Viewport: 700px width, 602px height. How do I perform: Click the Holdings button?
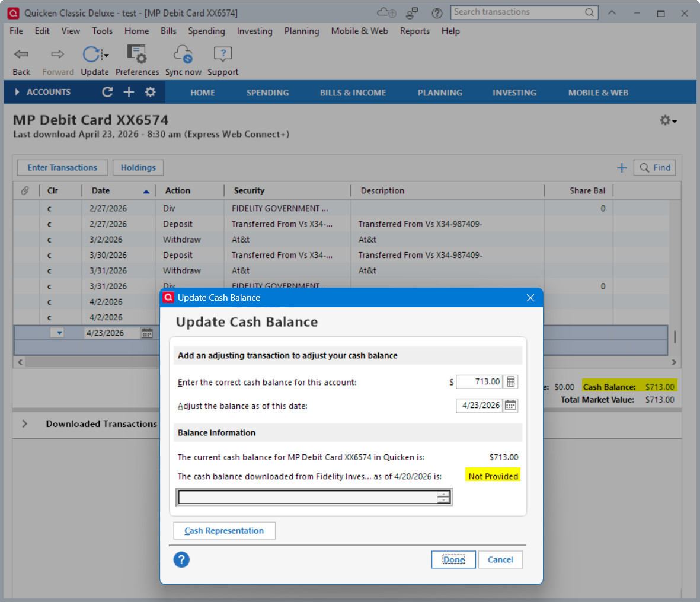[138, 167]
